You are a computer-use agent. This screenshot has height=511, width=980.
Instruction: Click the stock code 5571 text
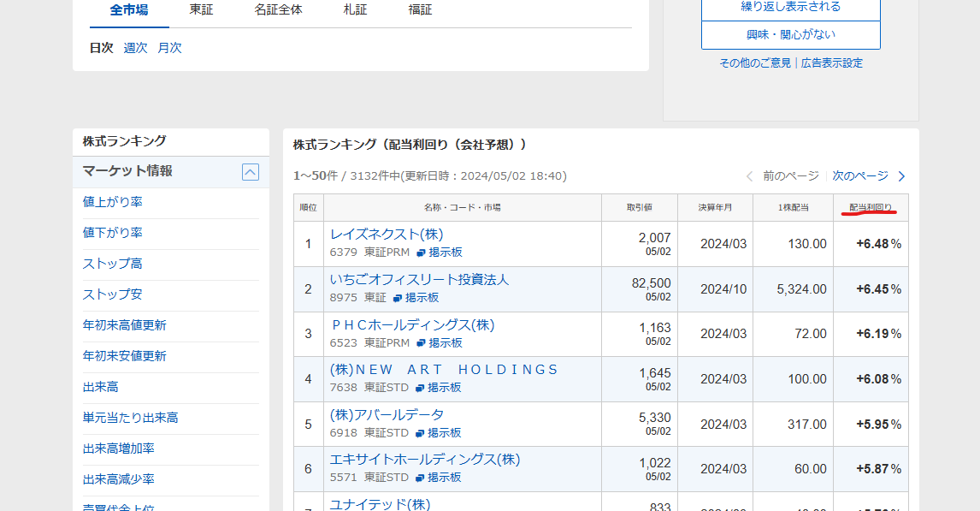[344, 478]
